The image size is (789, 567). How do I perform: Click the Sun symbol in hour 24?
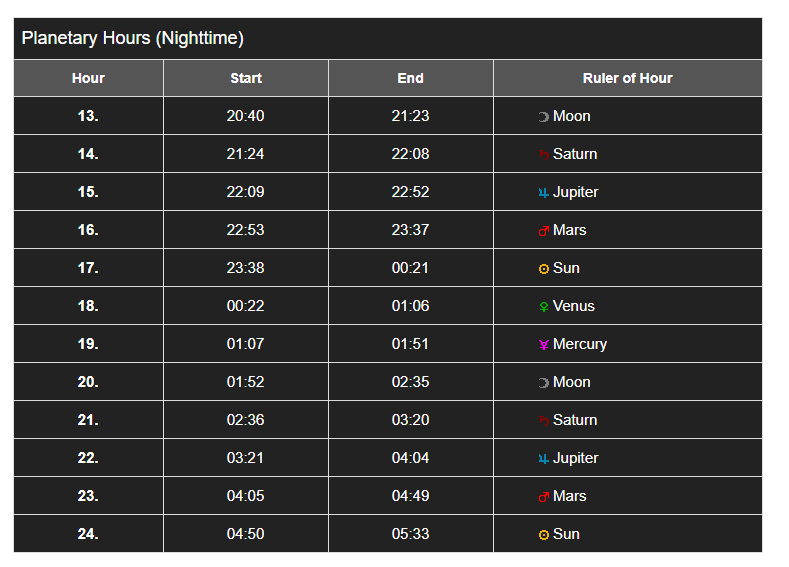pyautogui.click(x=544, y=535)
